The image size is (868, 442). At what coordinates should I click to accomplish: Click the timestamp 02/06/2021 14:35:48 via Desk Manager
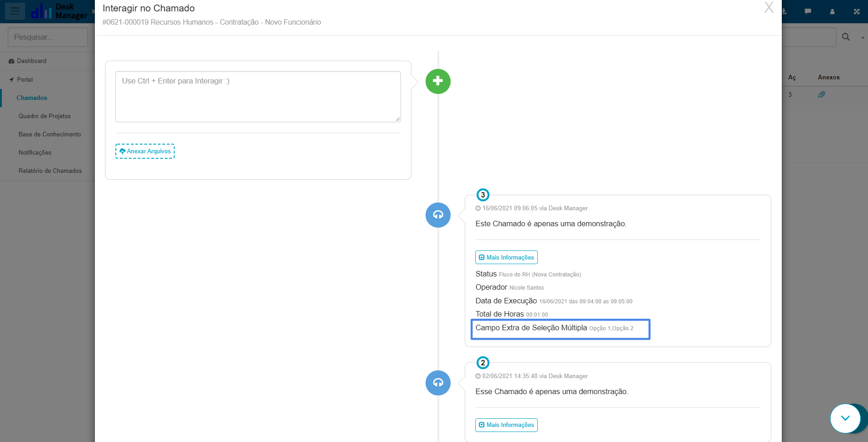pyautogui.click(x=532, y=376)
